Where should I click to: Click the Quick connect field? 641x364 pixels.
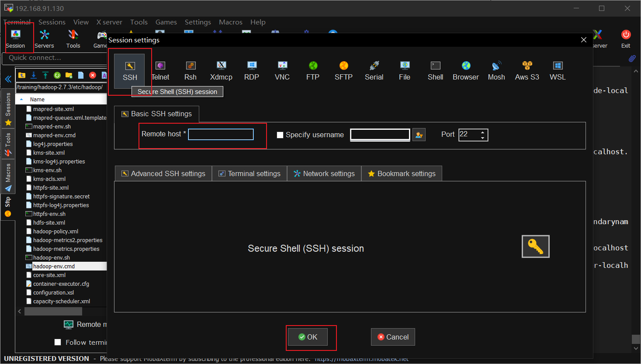tap(54, 58)
